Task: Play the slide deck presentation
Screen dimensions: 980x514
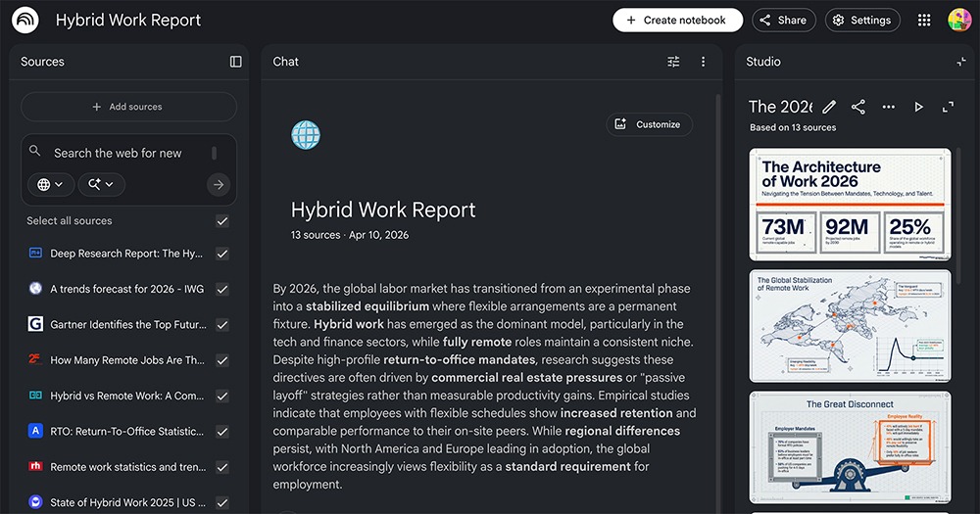Action: point(918,107)
